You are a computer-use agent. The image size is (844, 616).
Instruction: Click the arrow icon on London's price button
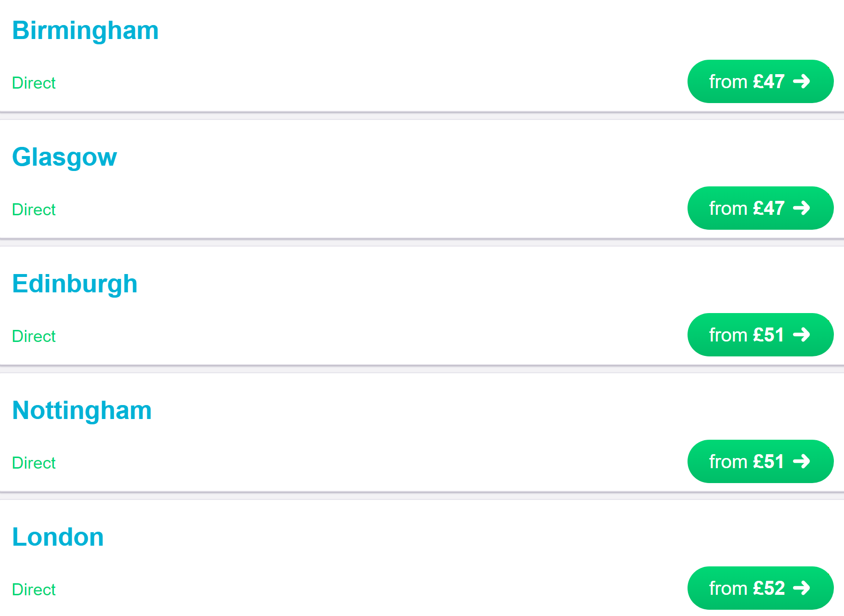coord(802,588)
